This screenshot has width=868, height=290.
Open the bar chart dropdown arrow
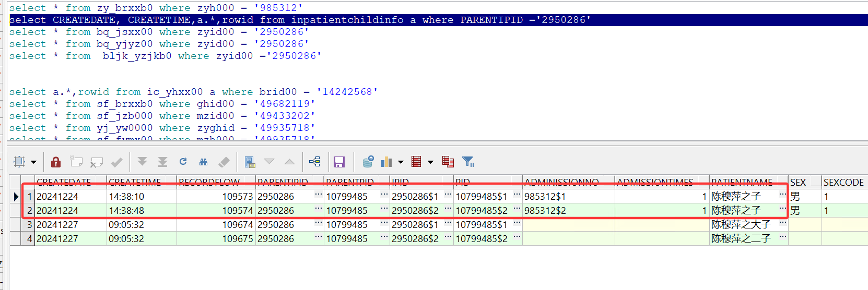pyautogui.click(x=401, y=162)
